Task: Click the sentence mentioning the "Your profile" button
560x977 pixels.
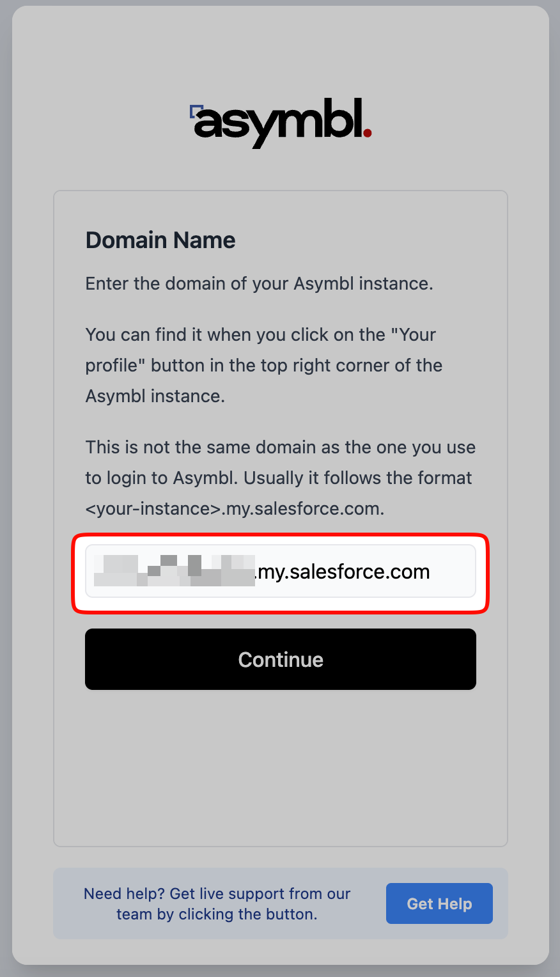Action: click(x=263, y=365)
